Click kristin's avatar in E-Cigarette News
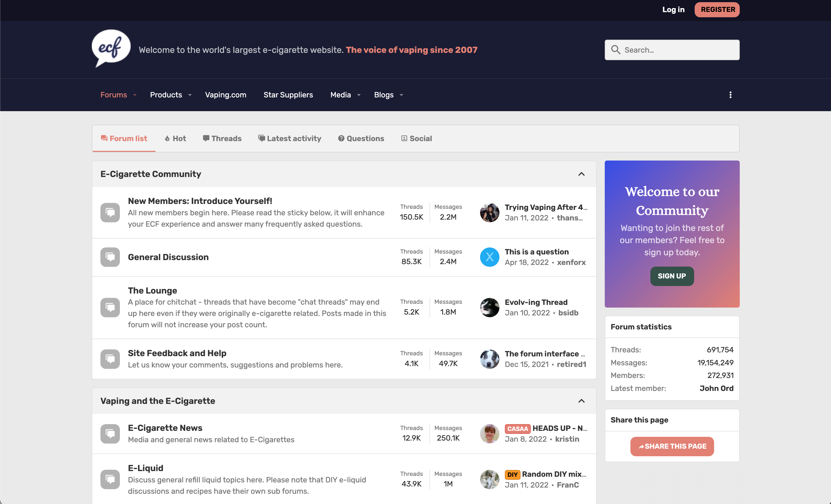This screenshot has height=504, width=831. (x=489, y=434)
